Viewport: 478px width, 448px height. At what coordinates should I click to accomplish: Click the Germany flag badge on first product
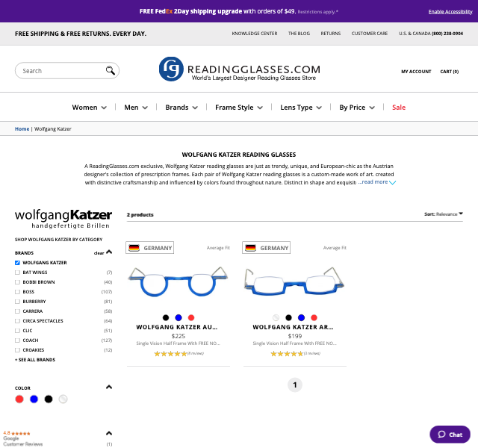coord(150,248)
